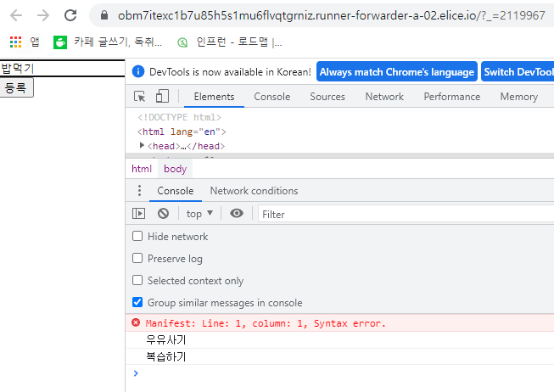Open the 카페 글쓰기 bookmark
Image resolution: width=554 pixels, height=392 pixels.
point(108,42)
